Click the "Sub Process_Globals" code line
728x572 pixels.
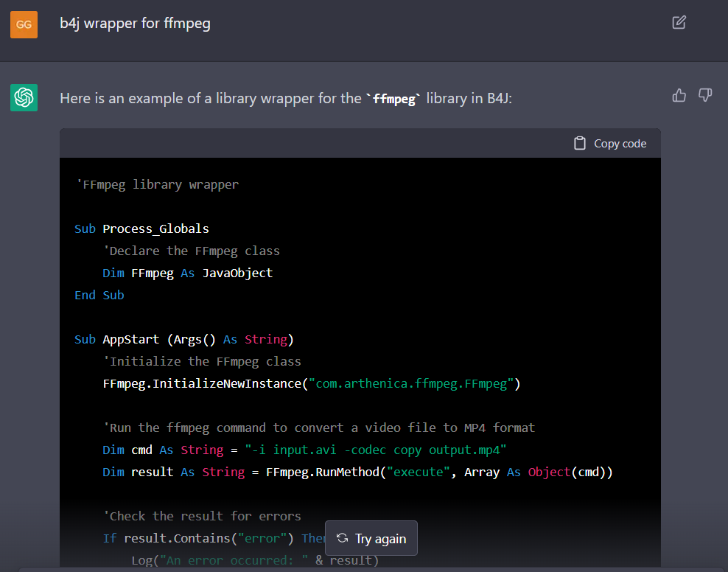[x=141, y=229]
